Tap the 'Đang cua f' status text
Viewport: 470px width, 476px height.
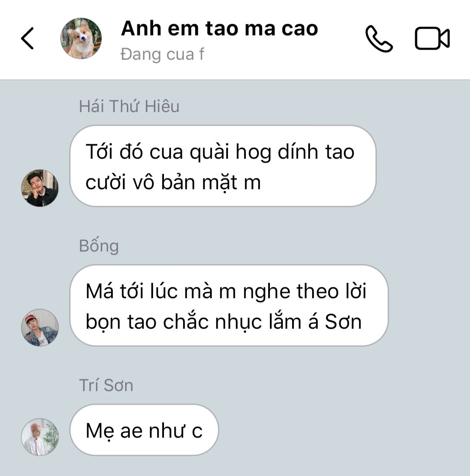pyautogui.click(x=163, y=54)
